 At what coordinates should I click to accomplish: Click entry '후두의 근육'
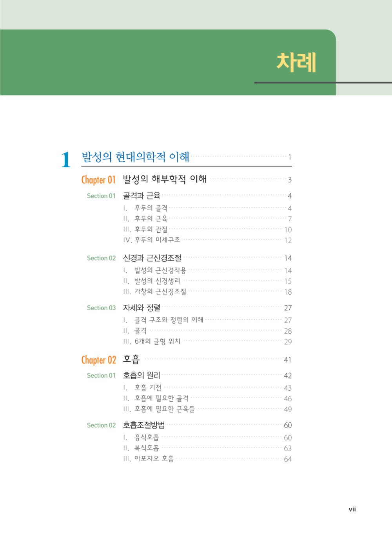coord(151,219)
